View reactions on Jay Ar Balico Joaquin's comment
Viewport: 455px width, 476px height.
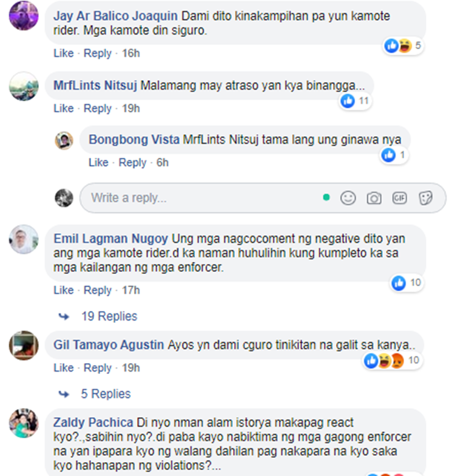(403, 46)
